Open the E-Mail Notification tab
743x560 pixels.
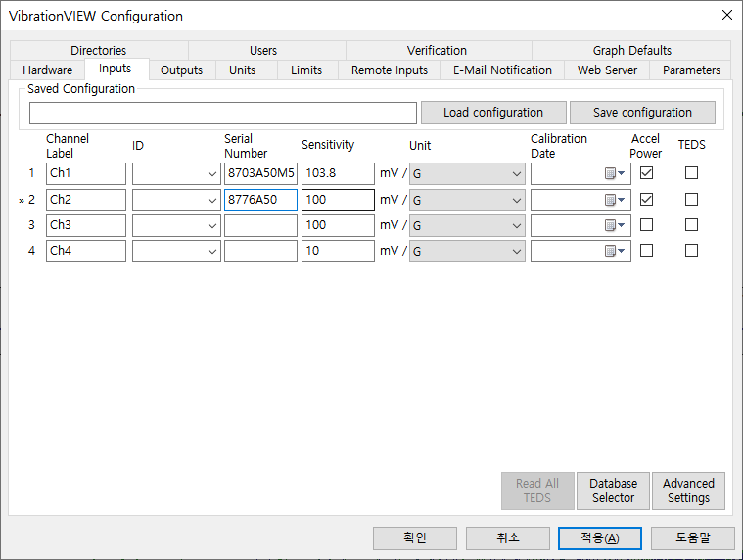point(502,70)
